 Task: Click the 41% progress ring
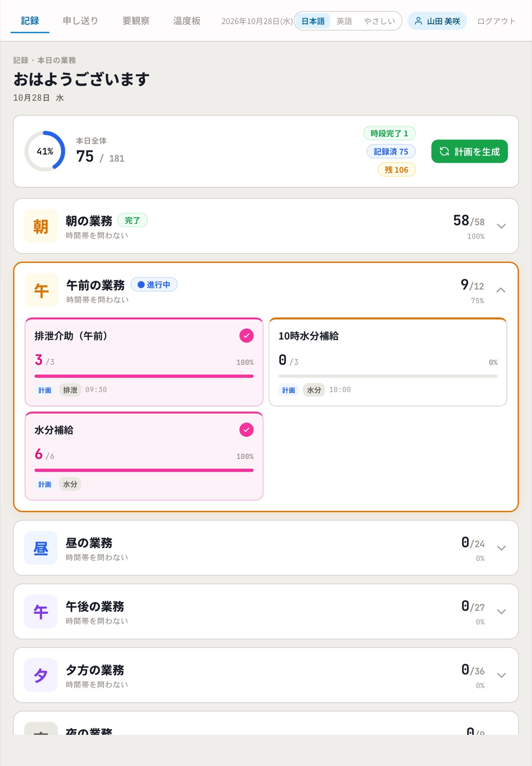(45, 151)
